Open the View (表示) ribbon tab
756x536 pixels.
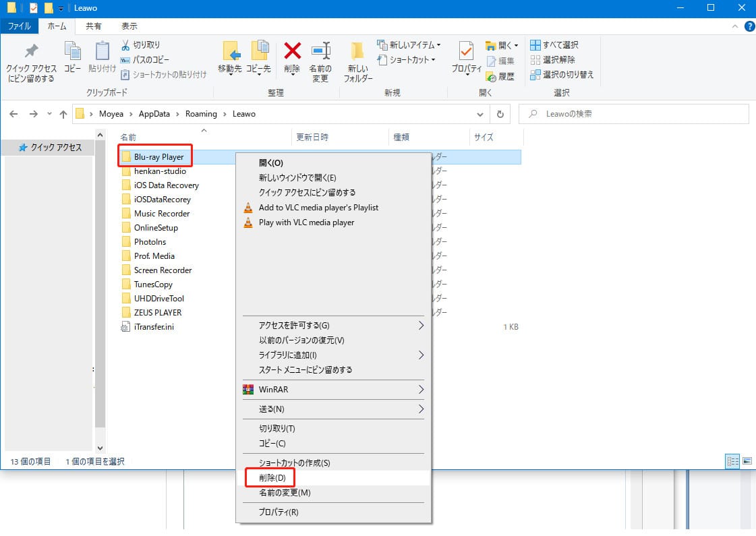(129, 26)
